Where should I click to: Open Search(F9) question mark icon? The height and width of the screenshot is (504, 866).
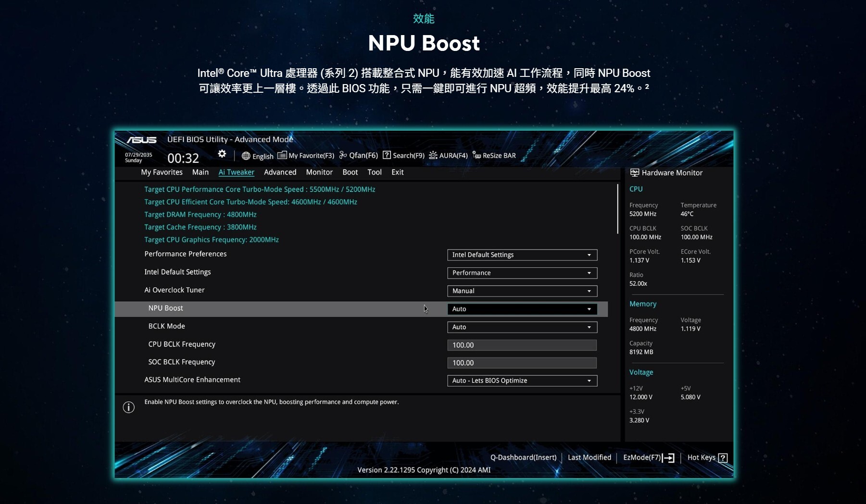(x=387, y=155)
